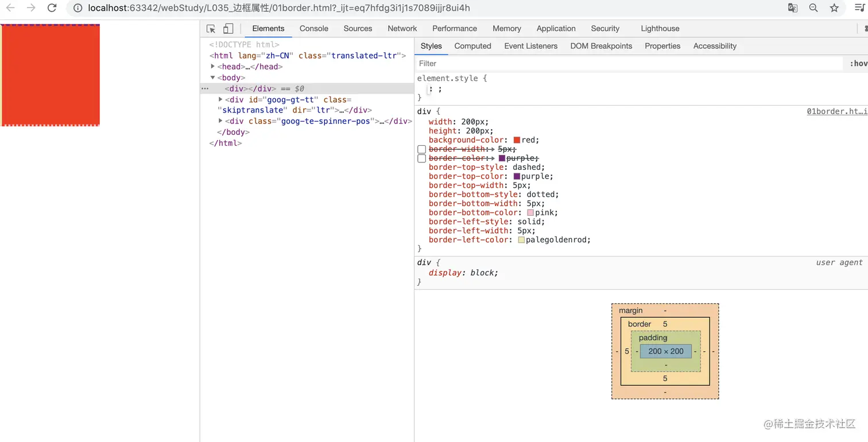
Task: Open the Event Listeners tab
Action: click(x=530, y=46)
